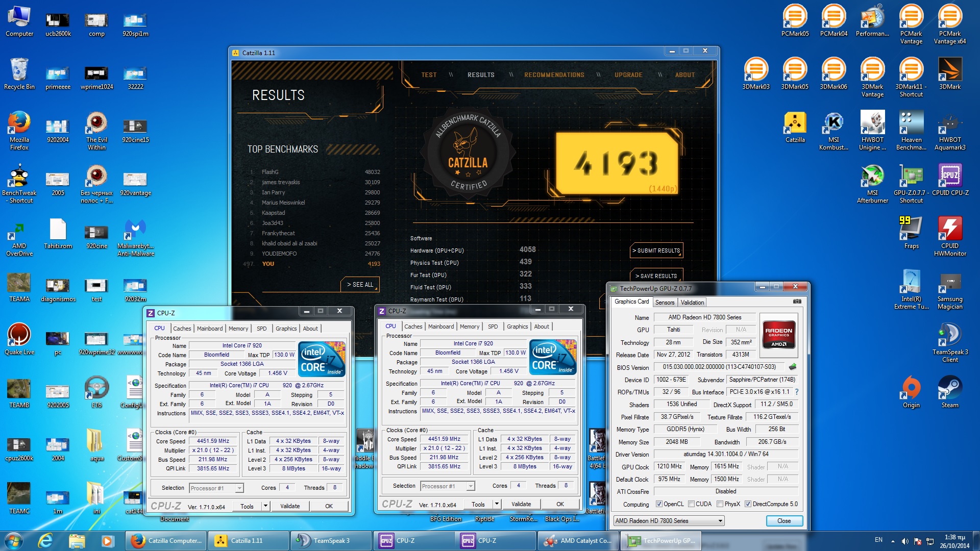Click AMD Catalyst Control taskbar button
Image resolution: width=980 pixels, height=551 pixels.
click(578, 541)
